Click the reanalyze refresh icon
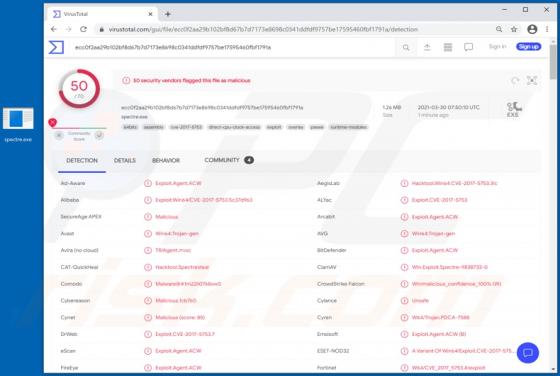This screenshot has height=376, width=560. [x=515, y=81]
